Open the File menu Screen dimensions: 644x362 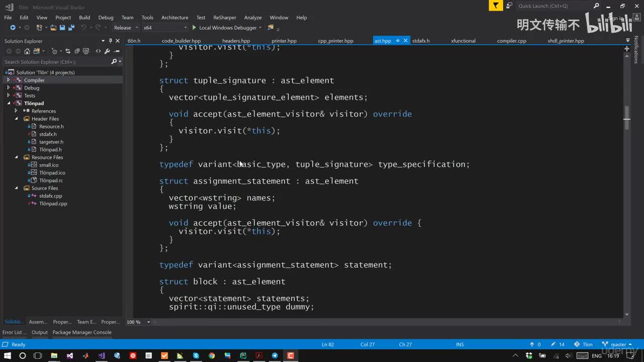pos(8,17)
